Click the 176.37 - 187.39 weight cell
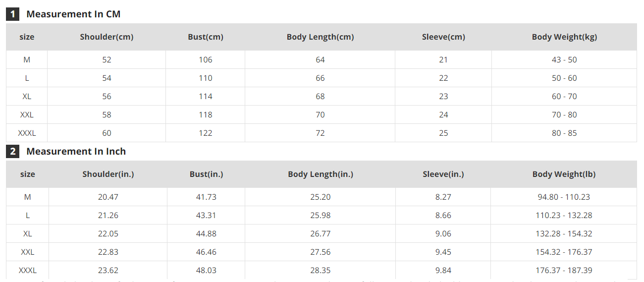This screenshot has height=282, width=644. tap(564, 270)
